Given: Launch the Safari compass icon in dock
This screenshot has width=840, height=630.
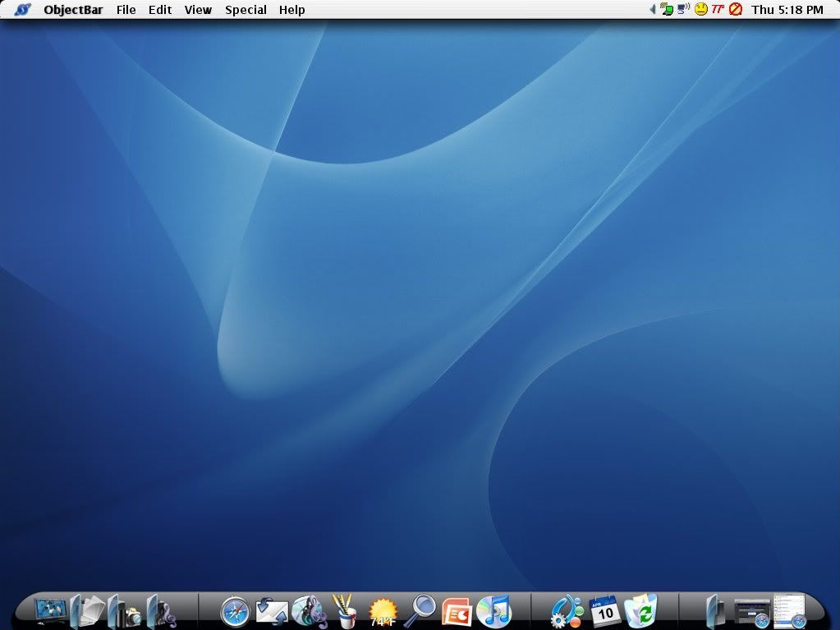Looking at the screenshot, I should 235,612.
